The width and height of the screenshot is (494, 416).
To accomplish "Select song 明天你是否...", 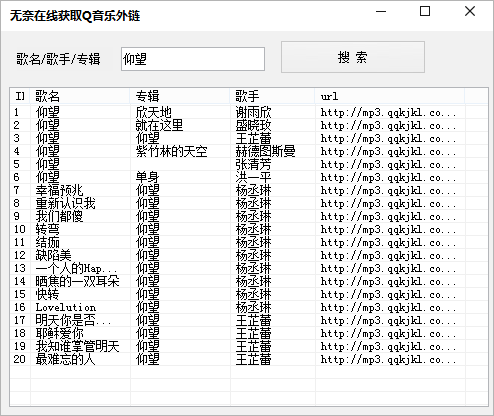I will pos(73,321).
